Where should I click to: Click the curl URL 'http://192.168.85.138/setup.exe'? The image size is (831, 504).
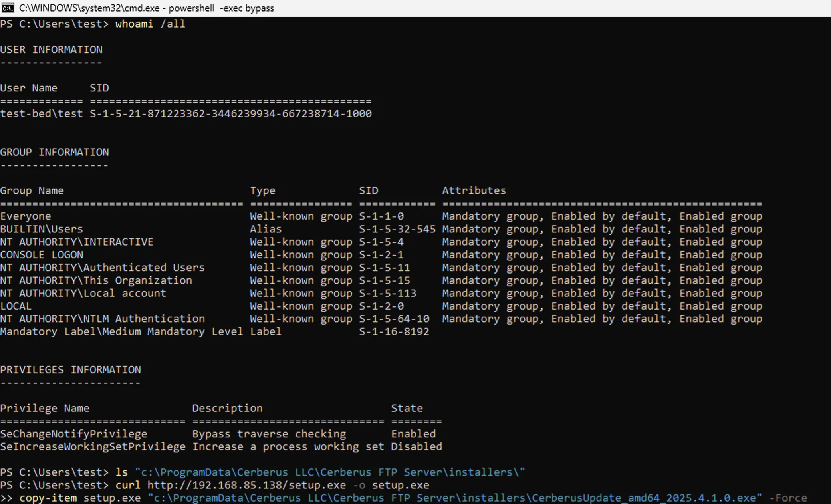[x=246, y=485]
